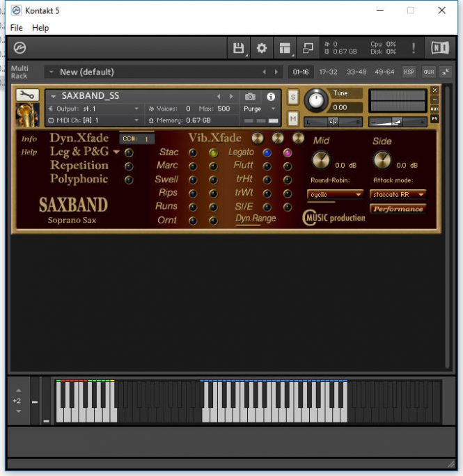
Task: Go to the next multi preset arrow
Action: (x=276, y=72)
